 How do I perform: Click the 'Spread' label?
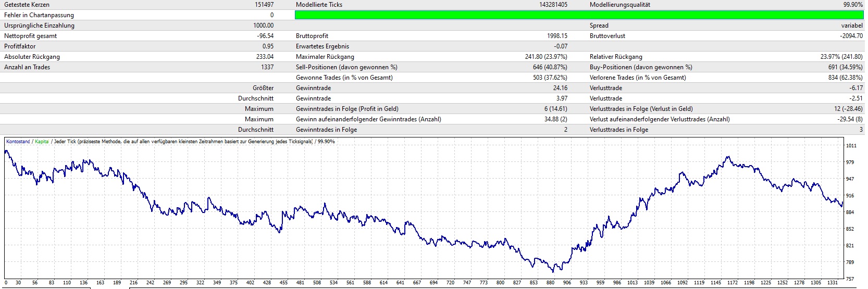(599, 26)
